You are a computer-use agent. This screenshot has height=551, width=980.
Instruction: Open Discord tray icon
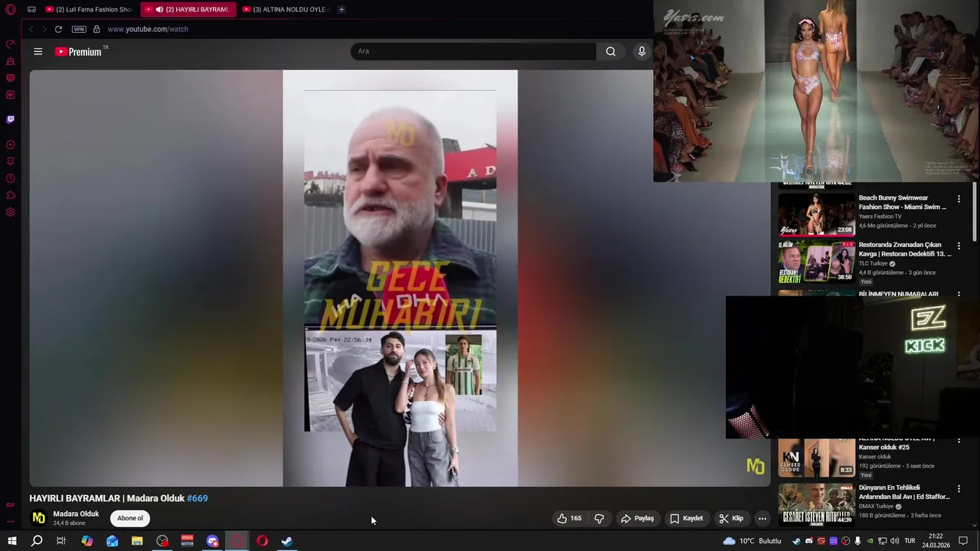(809, 541)
